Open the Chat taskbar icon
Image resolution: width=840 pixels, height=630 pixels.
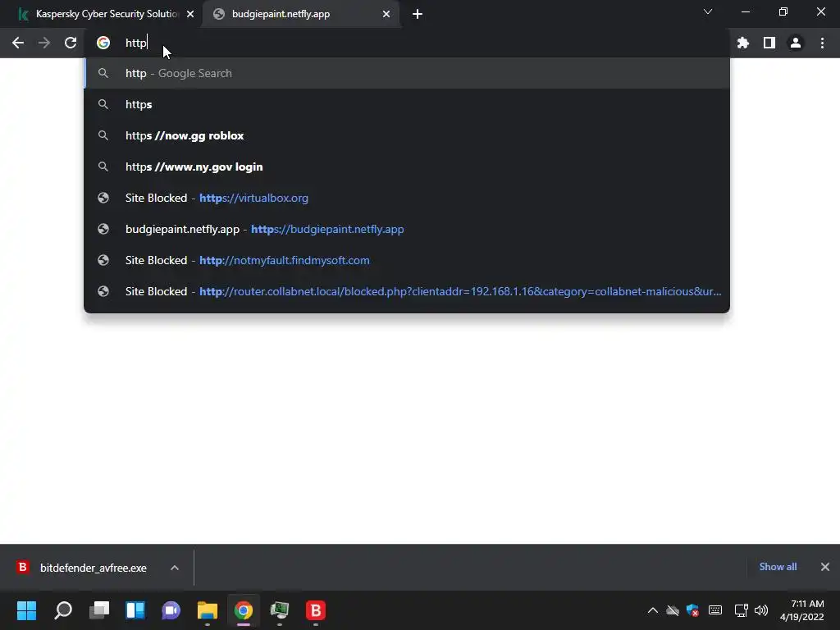point(171,610)
